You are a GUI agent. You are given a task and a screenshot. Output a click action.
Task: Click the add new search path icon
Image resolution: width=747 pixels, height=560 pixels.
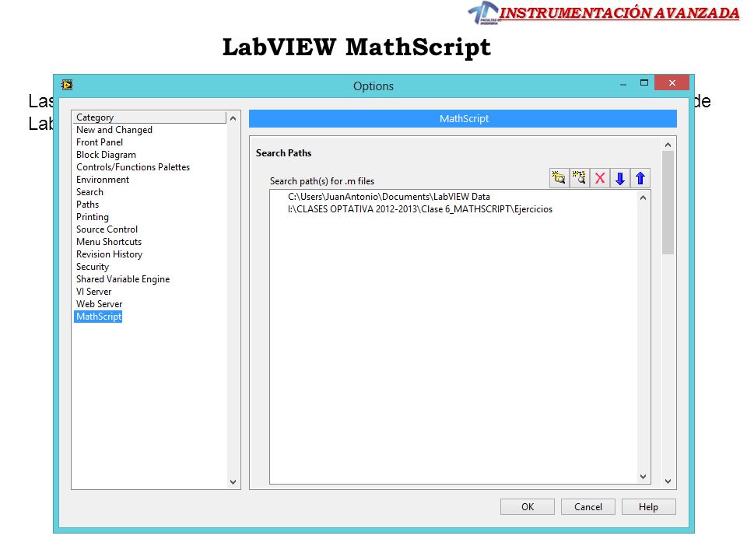point(579,178)
